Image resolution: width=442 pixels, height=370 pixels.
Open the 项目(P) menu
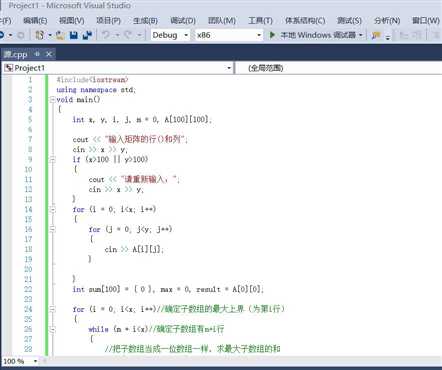click(108, 21)
